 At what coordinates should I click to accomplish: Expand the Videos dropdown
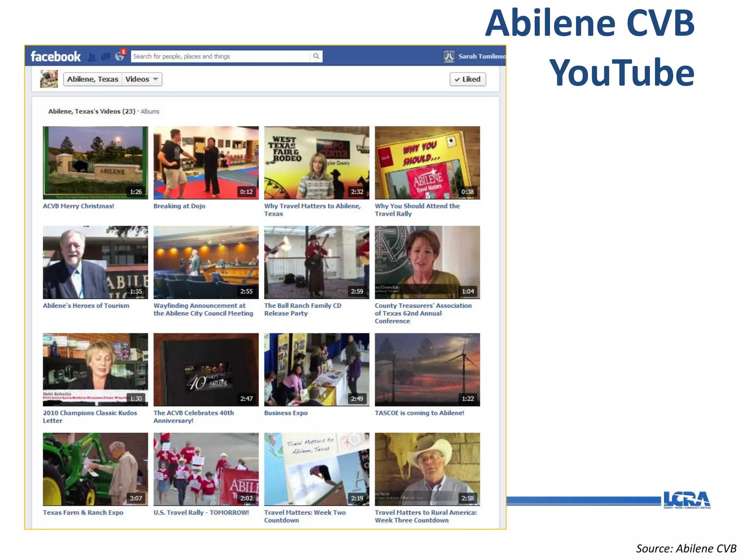tap(142, 79)
